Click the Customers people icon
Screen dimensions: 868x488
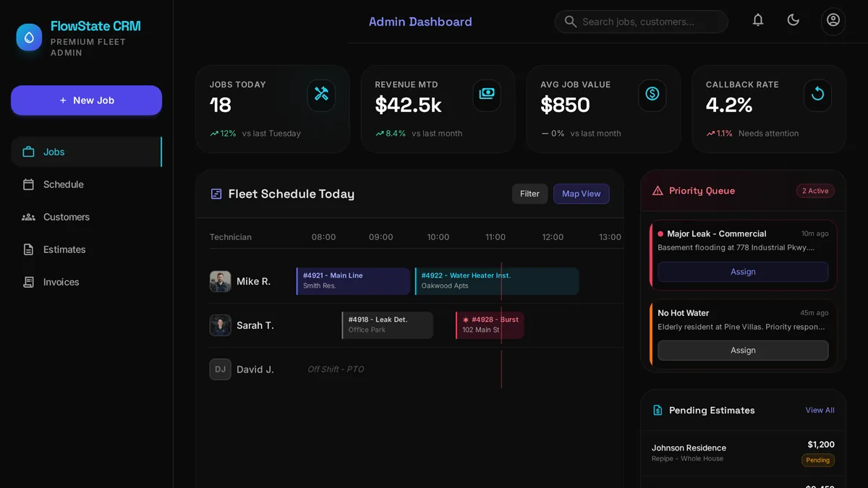click(29, 217)
